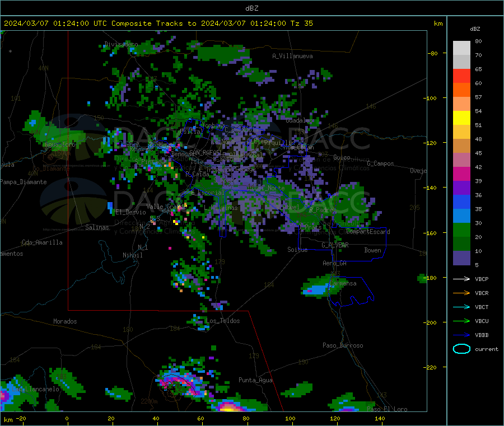504x426 pixels.
Task: Click the Carmensa label
Action: (343, 283)
